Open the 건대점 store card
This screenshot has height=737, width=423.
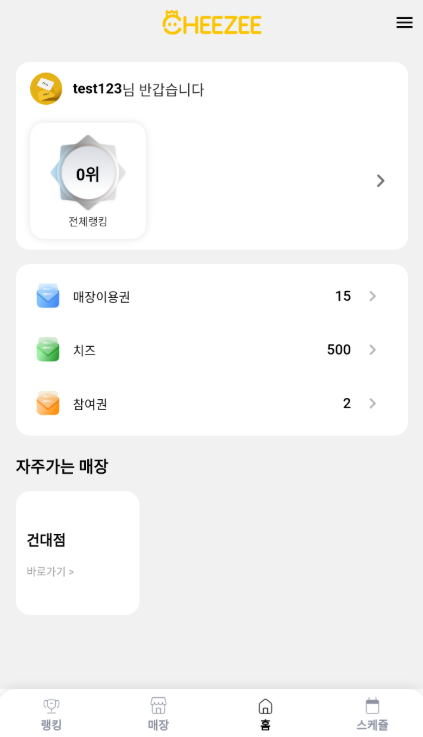click(78, 553)
